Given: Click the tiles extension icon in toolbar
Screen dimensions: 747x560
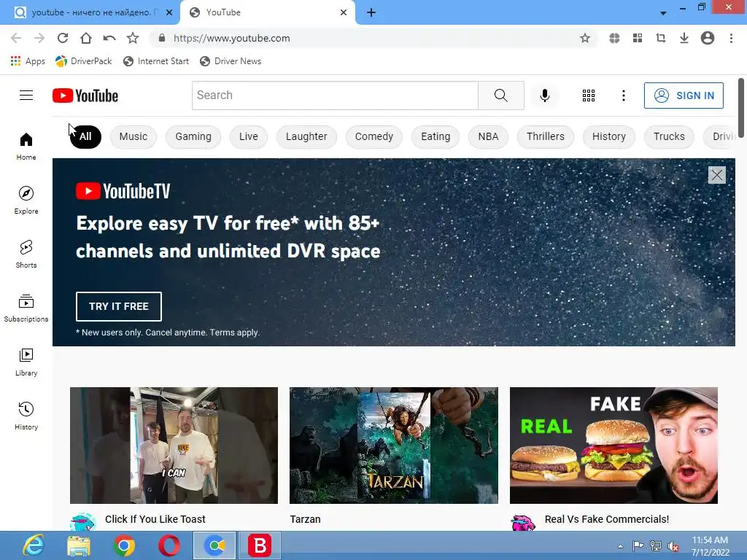Looking at the screenshot, I should tap(638, 38).
